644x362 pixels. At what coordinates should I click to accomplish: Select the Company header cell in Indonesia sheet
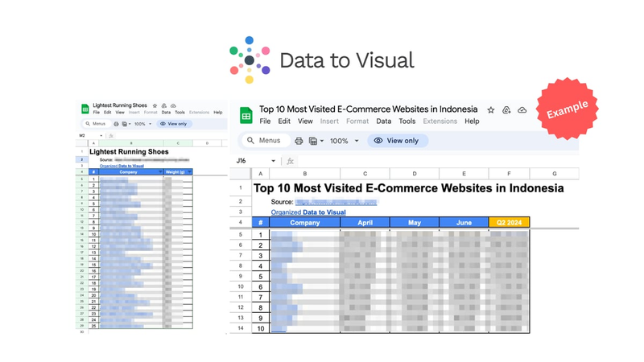tap(305, 223)
